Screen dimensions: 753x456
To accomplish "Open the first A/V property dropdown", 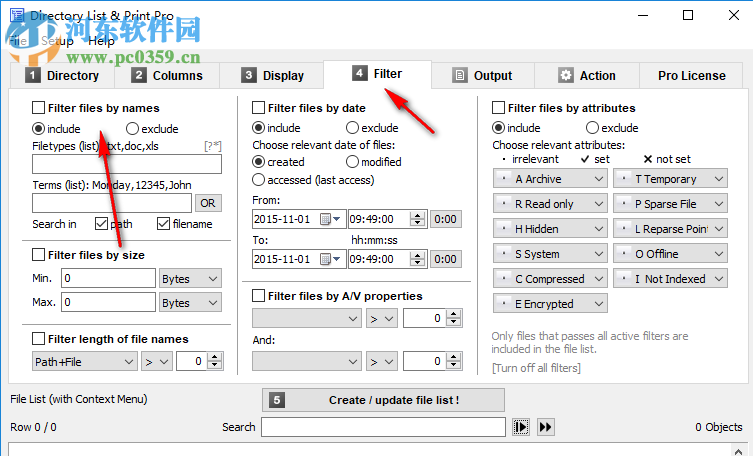I will click(x=306, y=318).
